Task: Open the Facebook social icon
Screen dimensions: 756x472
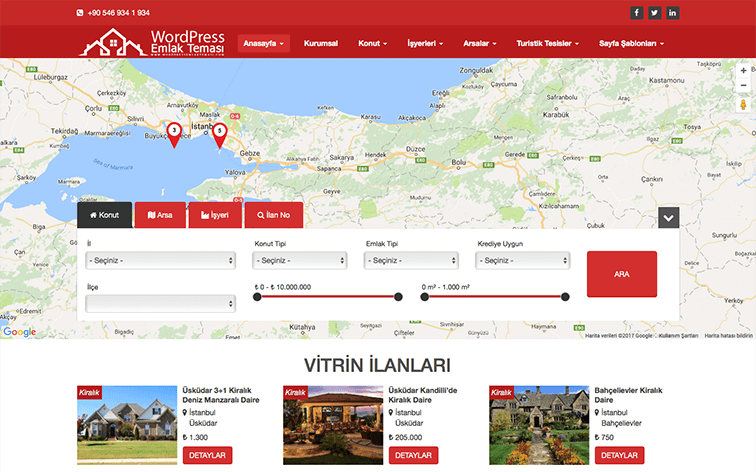Action: click(636, 13)
